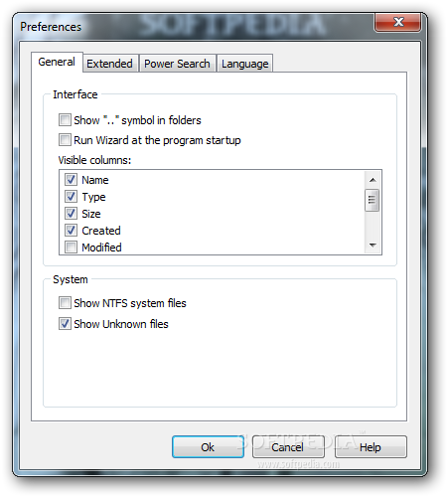The image size is (448, 497).
Task: Uncheck the Created column checkbox
Action: [x=71, y=231]
